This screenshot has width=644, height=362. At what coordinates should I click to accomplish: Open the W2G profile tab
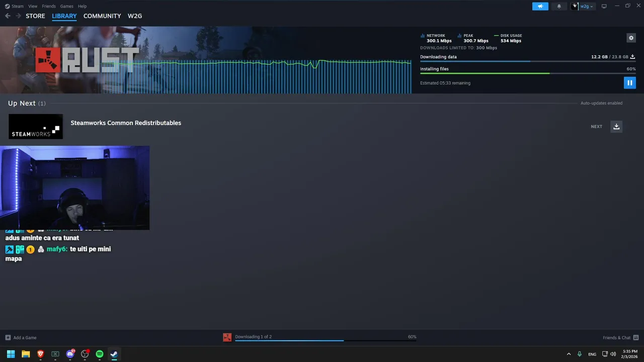(x=135, y=16)
